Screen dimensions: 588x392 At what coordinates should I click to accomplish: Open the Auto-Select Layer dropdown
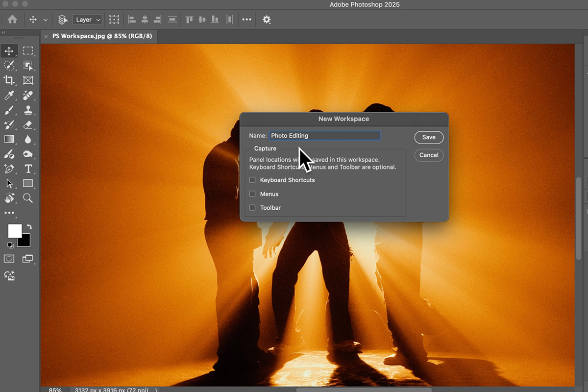click(87, 20)
